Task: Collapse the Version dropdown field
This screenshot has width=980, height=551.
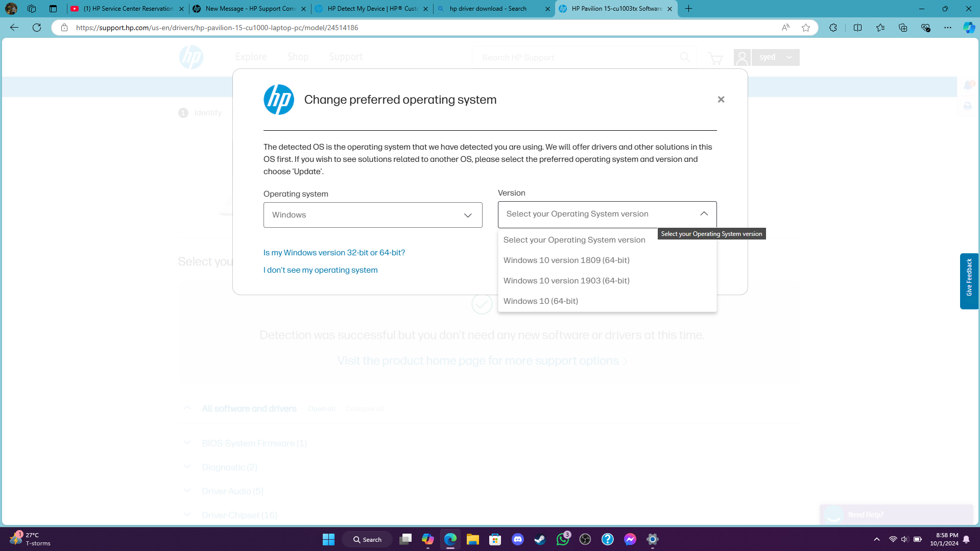Action: tap(607, 214)
